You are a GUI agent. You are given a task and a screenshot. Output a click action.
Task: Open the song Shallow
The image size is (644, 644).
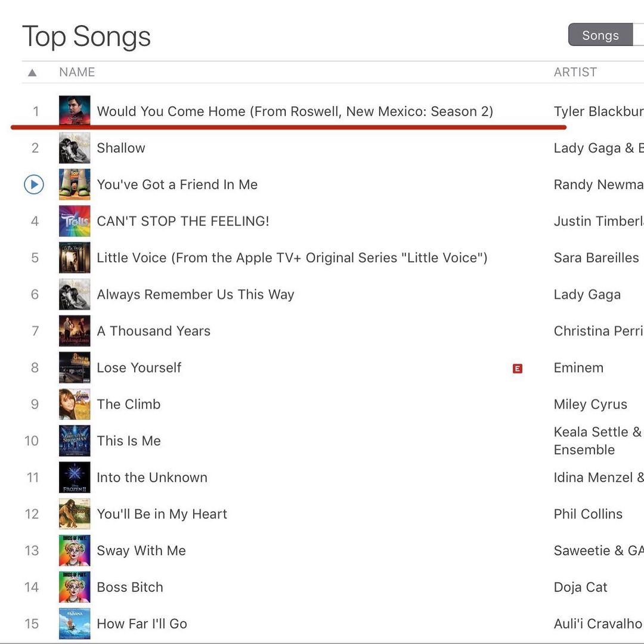click(121, 148)
